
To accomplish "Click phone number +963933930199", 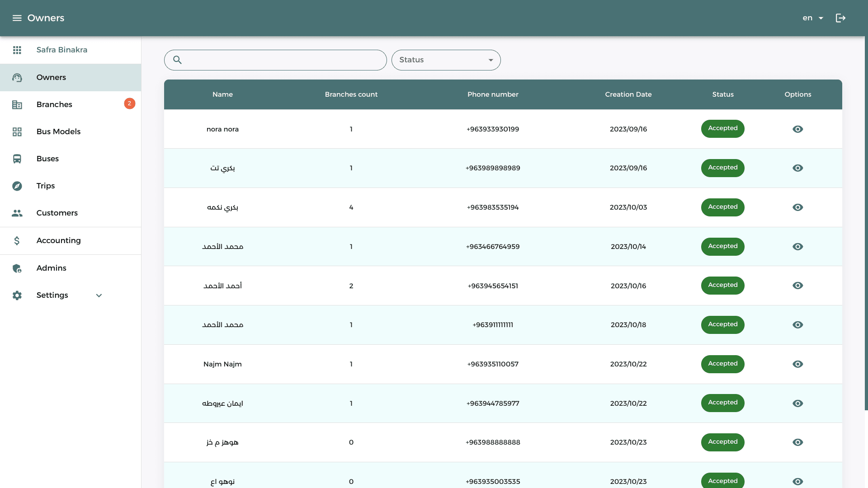I will 493,129.
